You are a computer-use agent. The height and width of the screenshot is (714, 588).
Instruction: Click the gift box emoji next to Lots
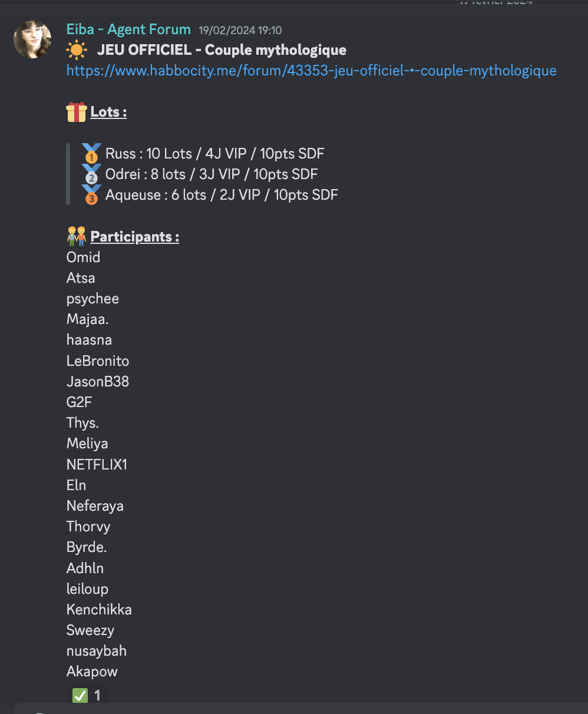click(77, 112)
